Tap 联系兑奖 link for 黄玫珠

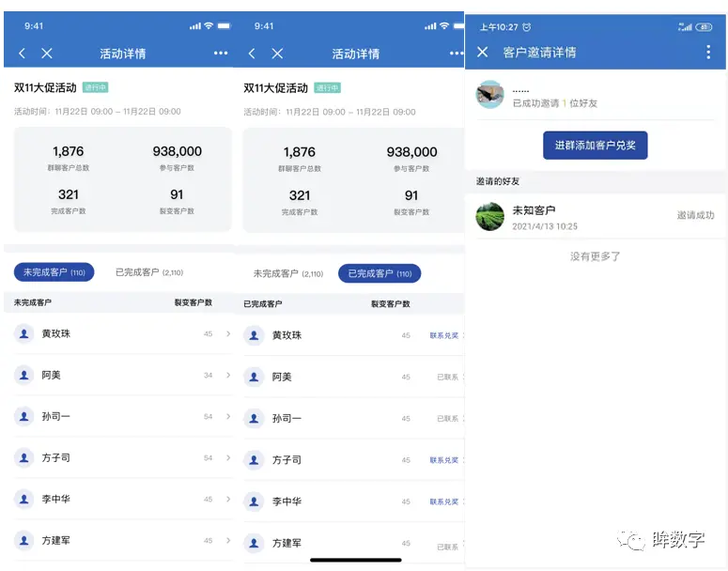click(x=444, y=335)
